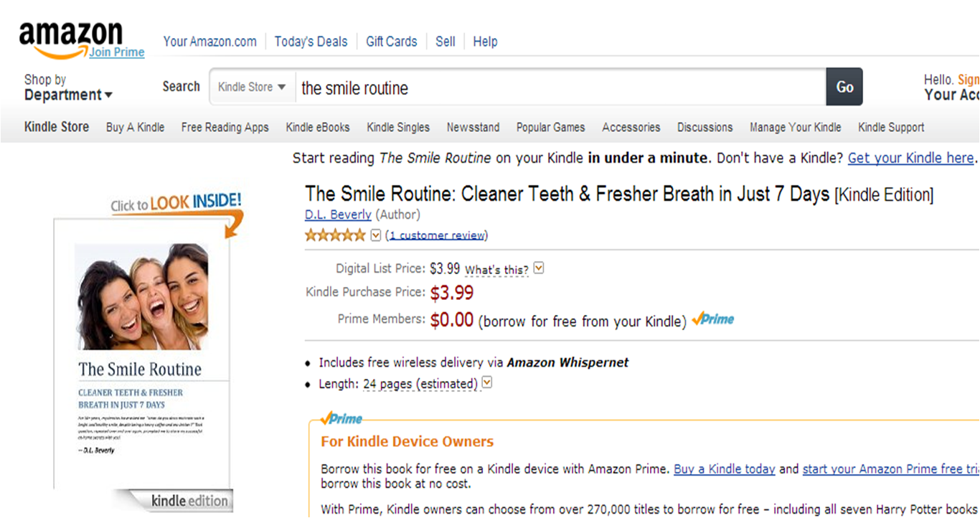980x518 pixels.
Task: Click the Amazon logo
Action: coord(70,36)
